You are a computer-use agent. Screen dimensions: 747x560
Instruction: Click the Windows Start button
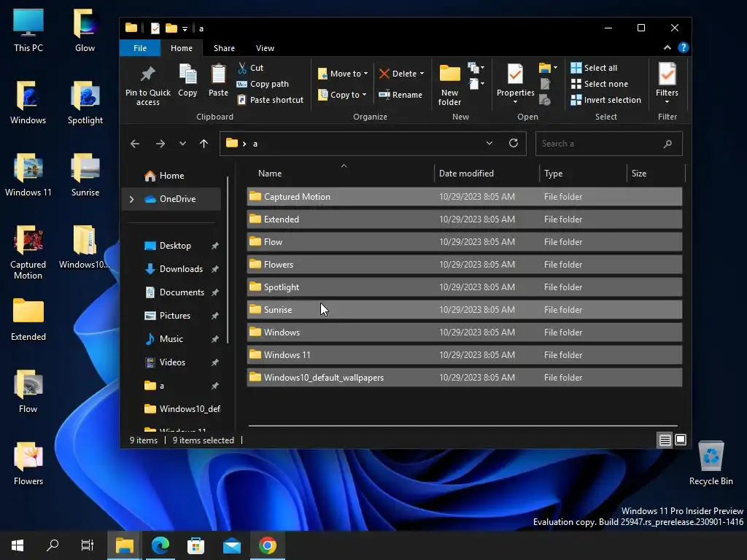pos(18,545)
